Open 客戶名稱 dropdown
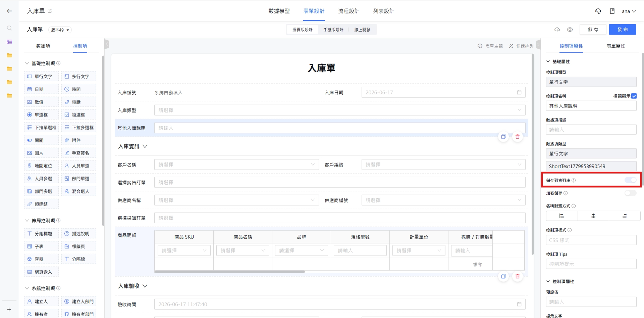The height and width of the screenshot is (318, 644). coord(236,165)
